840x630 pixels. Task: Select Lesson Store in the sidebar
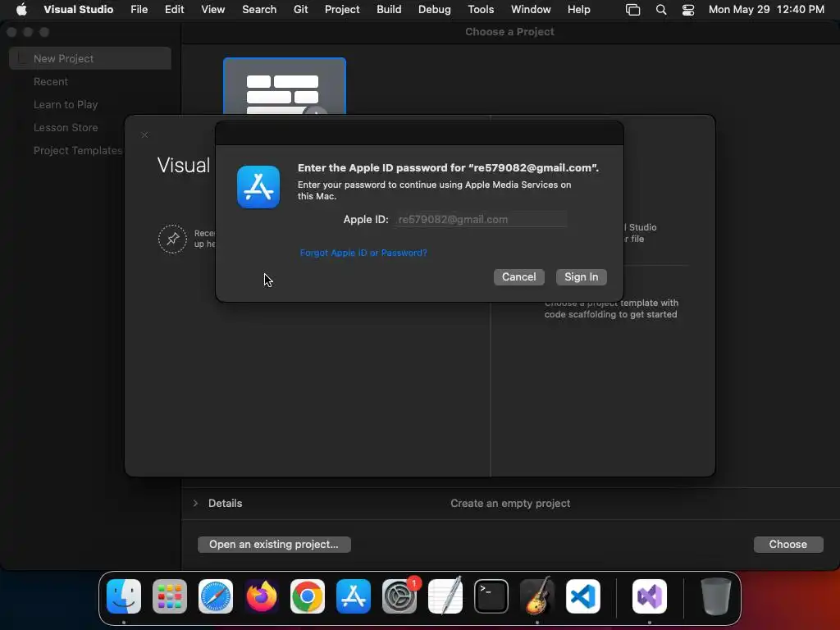point(66,127)
